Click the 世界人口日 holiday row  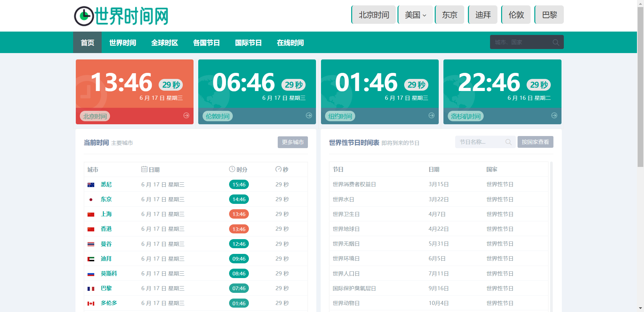point(438,273)
